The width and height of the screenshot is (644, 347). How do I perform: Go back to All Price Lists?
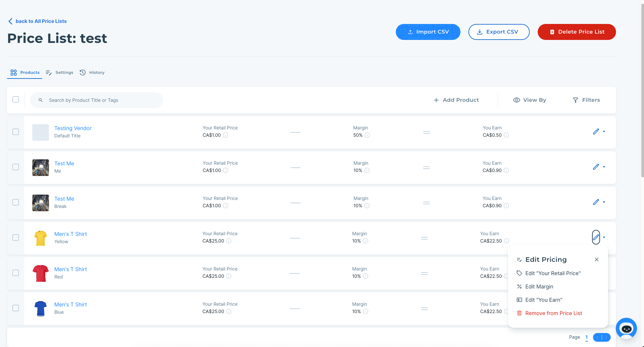(37, 21)
